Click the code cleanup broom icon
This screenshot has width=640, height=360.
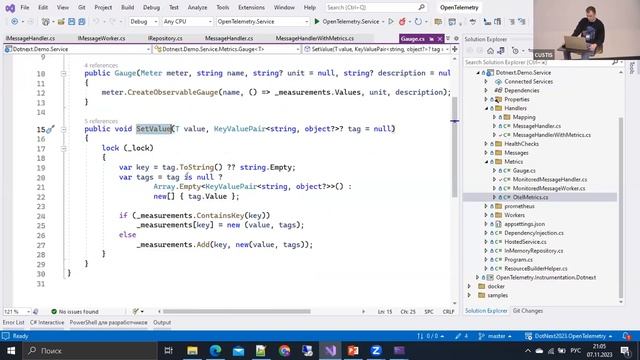[136, 311]
